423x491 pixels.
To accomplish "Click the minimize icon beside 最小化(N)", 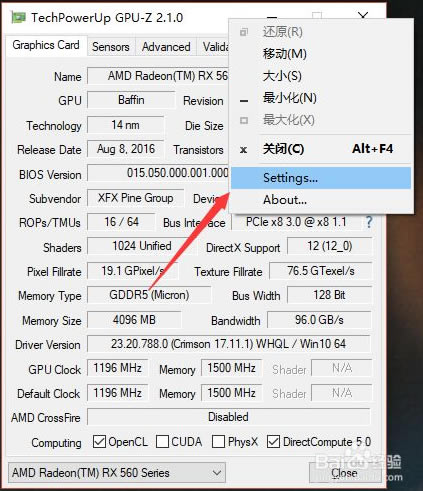I will [x=244, y=100].
